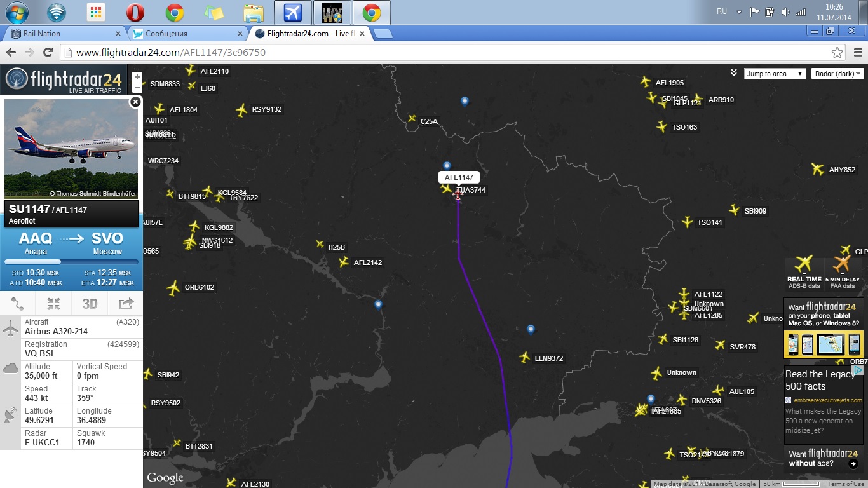This screenshot has width=868, height=488.
Task: Click the AFL1147 callsign label on map
Action: (459, 177)
